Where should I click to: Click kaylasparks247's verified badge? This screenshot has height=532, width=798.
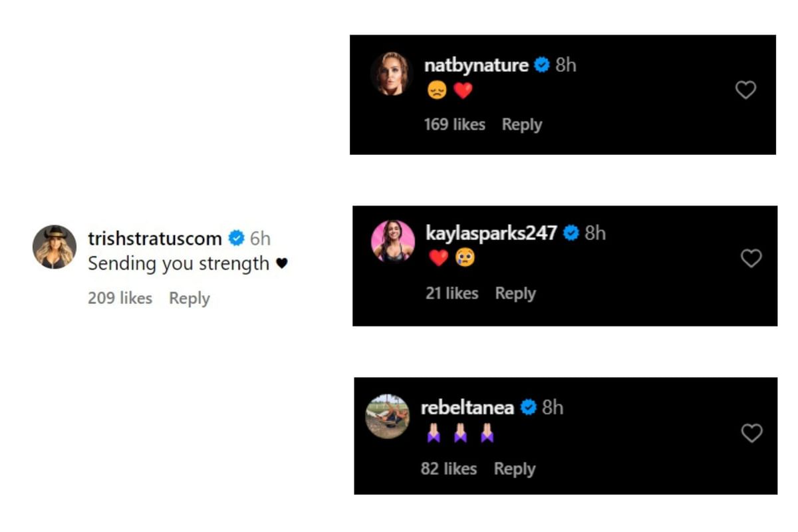pyautogui.click(x=571, y=233)
